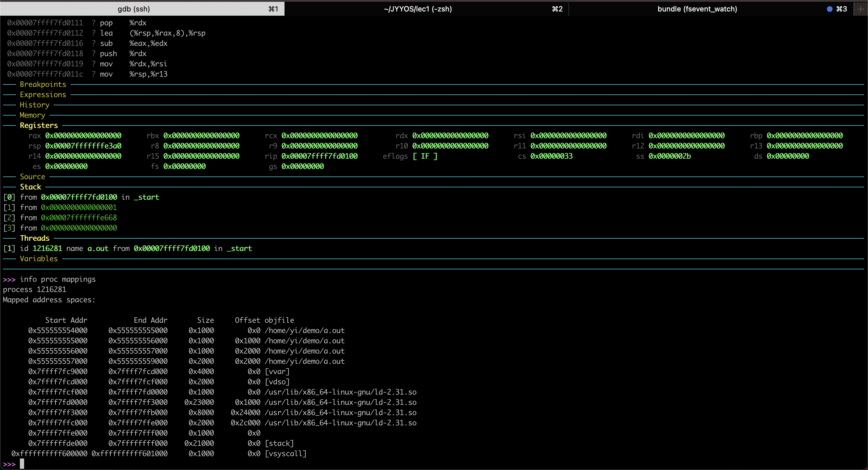This screenshot has height=470, width=868.
Task: Click the rip register value 0x00007ffff7fd0100
Action: (x=319, y=156)
